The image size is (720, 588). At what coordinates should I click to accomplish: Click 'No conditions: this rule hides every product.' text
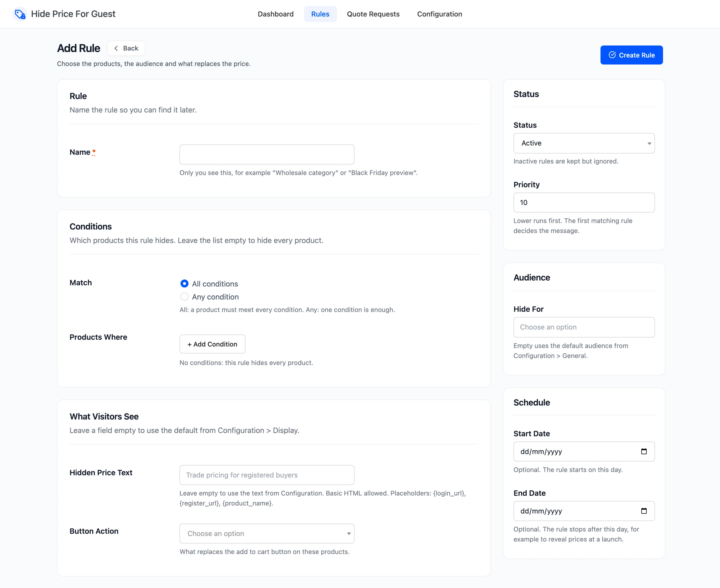246,362
